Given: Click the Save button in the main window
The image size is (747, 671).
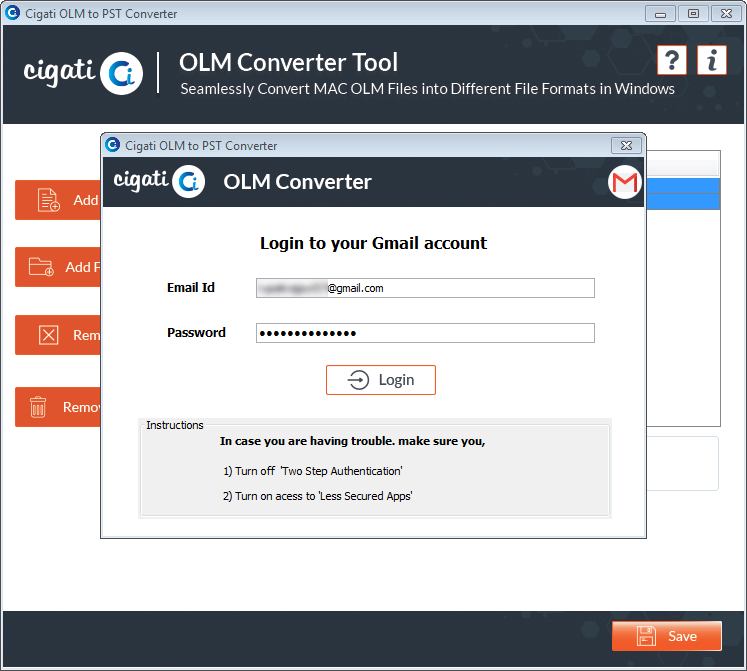Looking at the screenshot, I should (666, 636).
